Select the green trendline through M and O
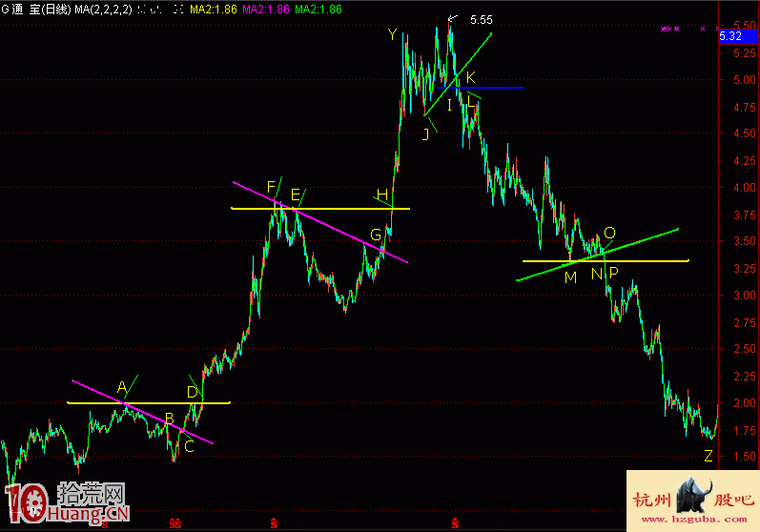The image size is (760, 532). pos(597,255)
